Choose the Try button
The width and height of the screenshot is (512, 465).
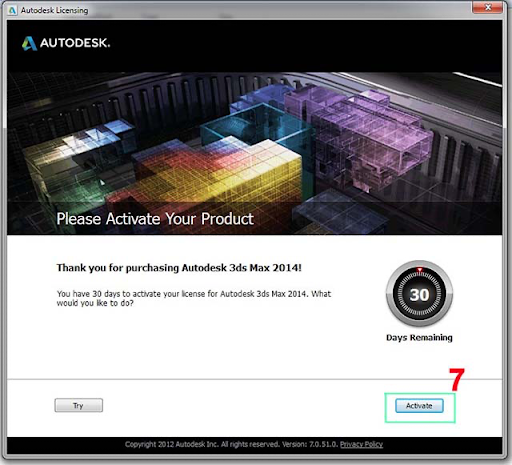[x=79, y=405]
